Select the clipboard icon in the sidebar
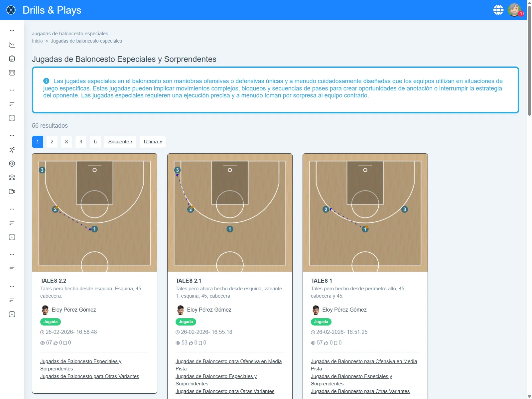The image size is (532, 399). click(12, 59)
